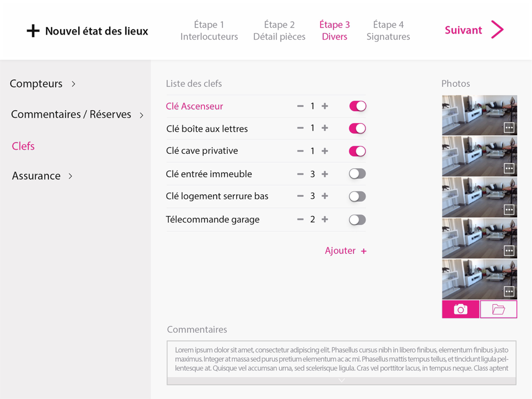Switch to Étape 4 Signatures tab

click(388, 31)
